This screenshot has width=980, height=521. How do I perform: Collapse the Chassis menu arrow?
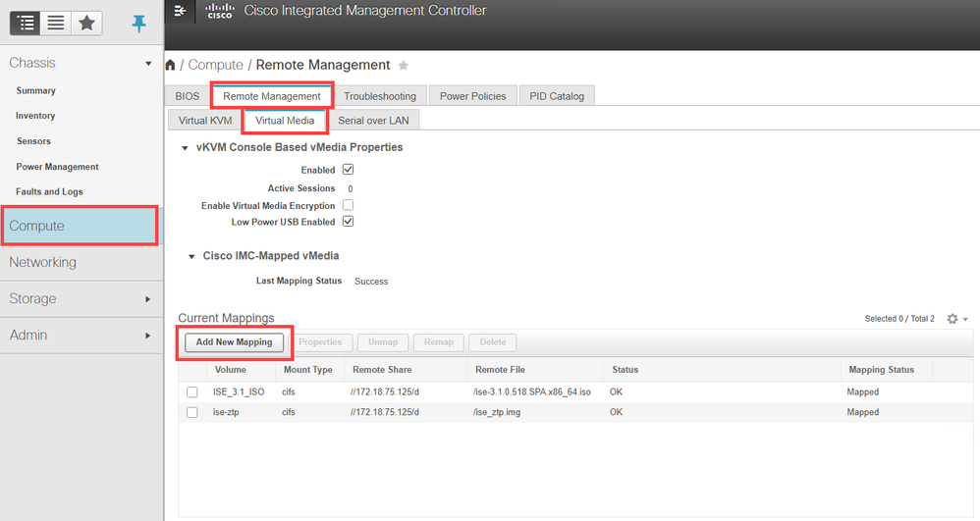148,63
